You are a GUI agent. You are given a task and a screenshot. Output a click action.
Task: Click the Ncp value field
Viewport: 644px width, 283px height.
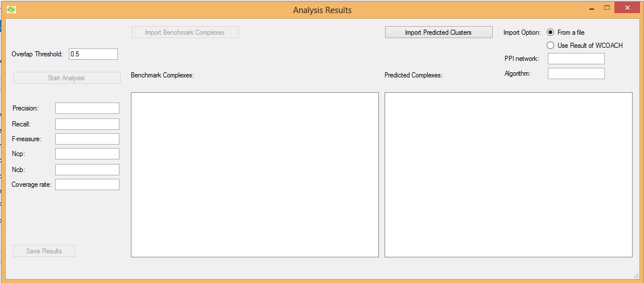pos(87,154)
